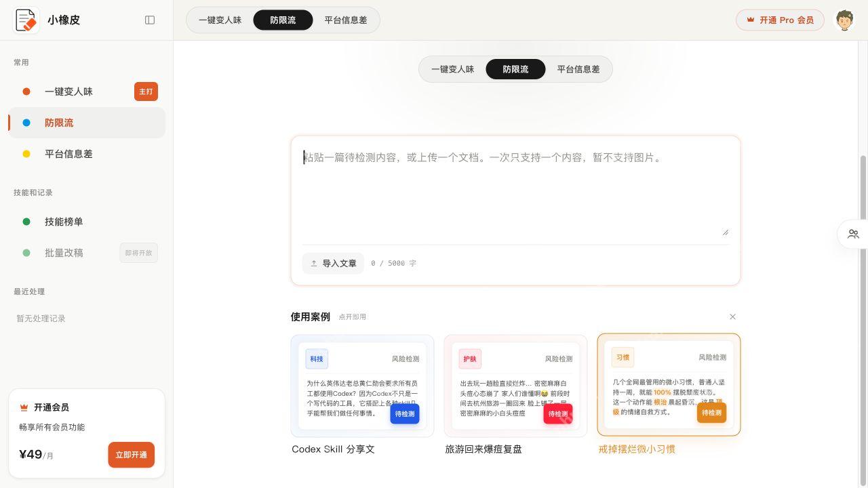Click the upload icon in 导入文章
Screen dimensions: 868x488
coord(314,263)
